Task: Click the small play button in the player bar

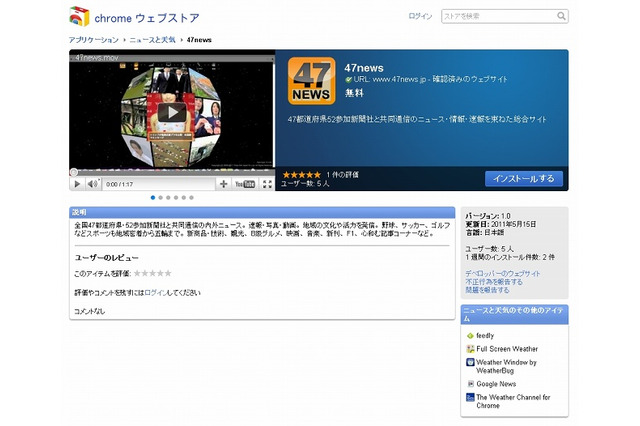Action: point(77,184)
